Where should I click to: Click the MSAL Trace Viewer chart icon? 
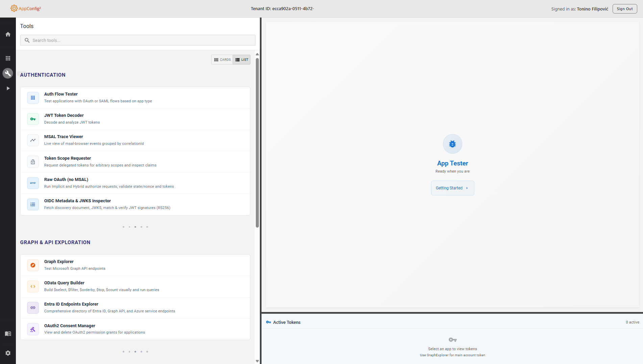coord(33,140)
